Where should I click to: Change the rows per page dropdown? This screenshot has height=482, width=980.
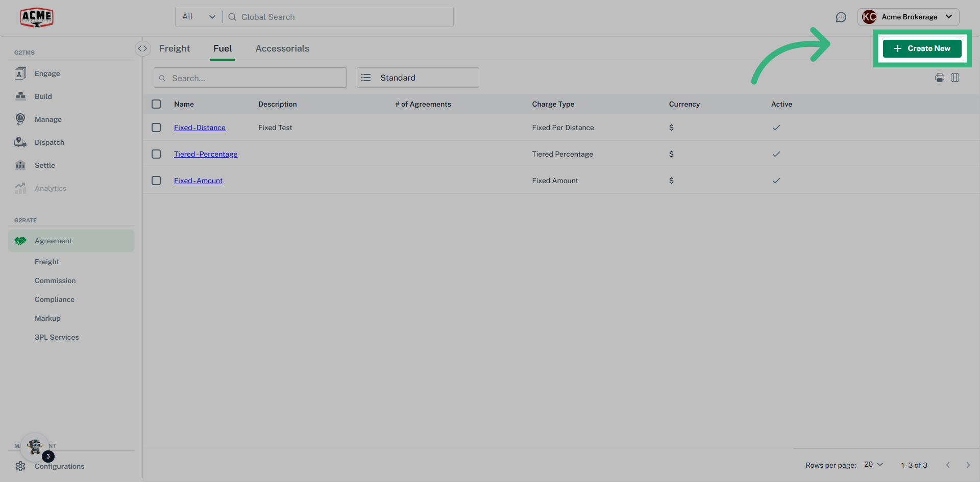(873, 465)
